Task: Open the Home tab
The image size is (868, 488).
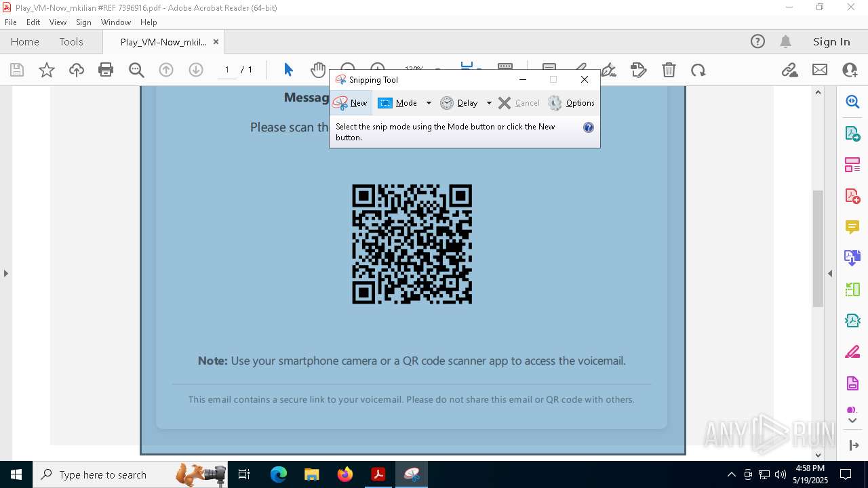Action: coord(25,41)
